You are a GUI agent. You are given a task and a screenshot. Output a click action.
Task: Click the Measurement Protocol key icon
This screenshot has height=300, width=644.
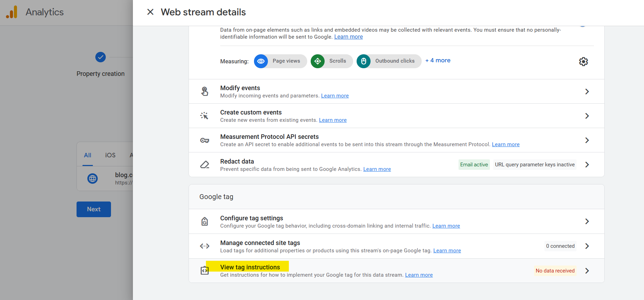pyautogui.click(x=205, y=140)
